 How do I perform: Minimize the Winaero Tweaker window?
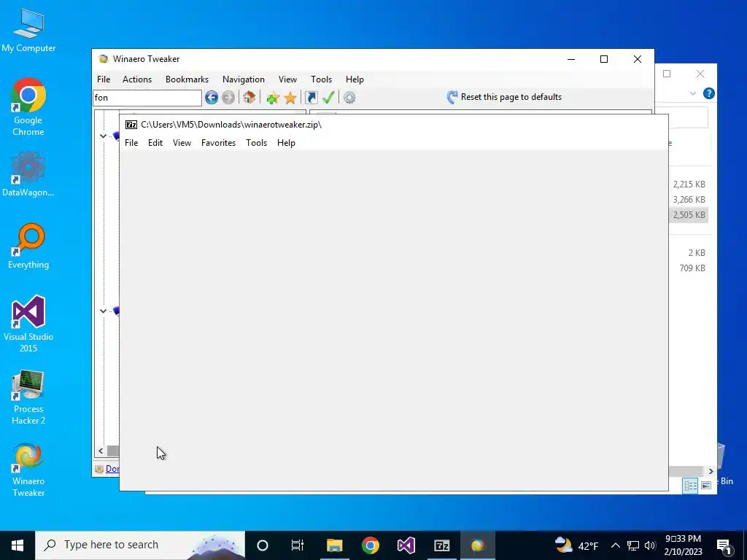[x=571, y=59]
